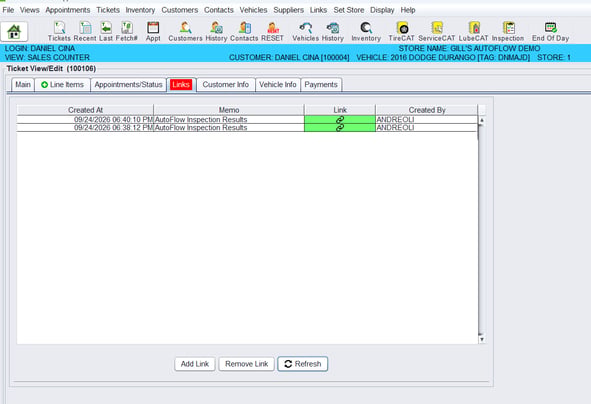Click the Fetch# toolbar icon
This screenshot has height=404, width=591.
click(x=127, y=31)
